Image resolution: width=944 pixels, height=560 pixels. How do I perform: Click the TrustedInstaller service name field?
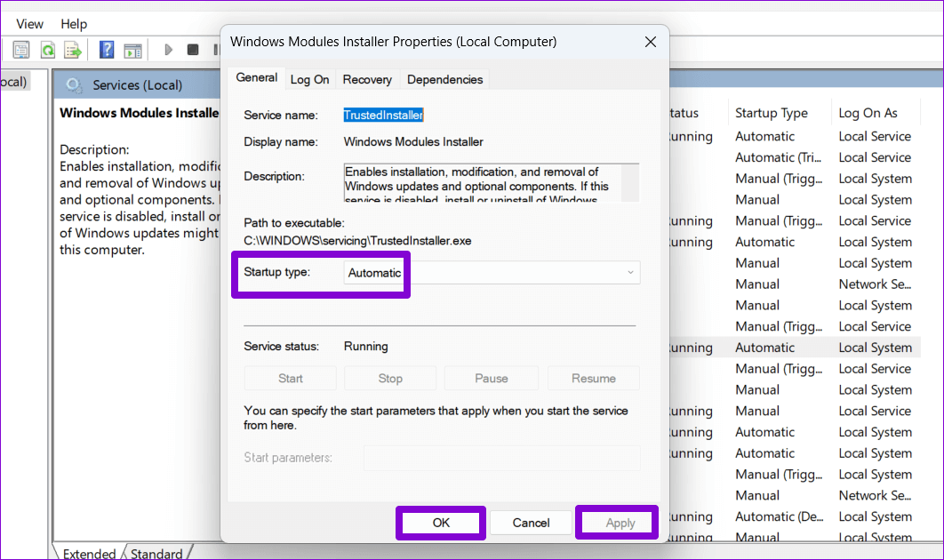(x=383, y=115)
